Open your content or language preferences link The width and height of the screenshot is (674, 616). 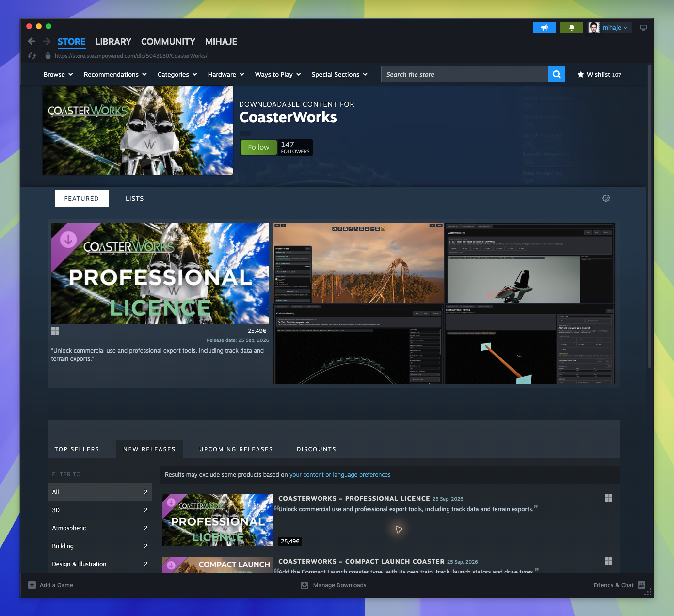pyautogui.click(x=340, y=475)
